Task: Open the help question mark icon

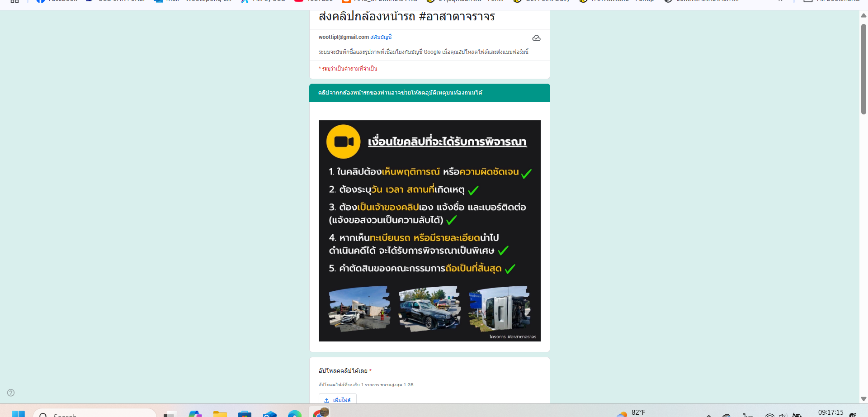Action: (x=11, y=393)
